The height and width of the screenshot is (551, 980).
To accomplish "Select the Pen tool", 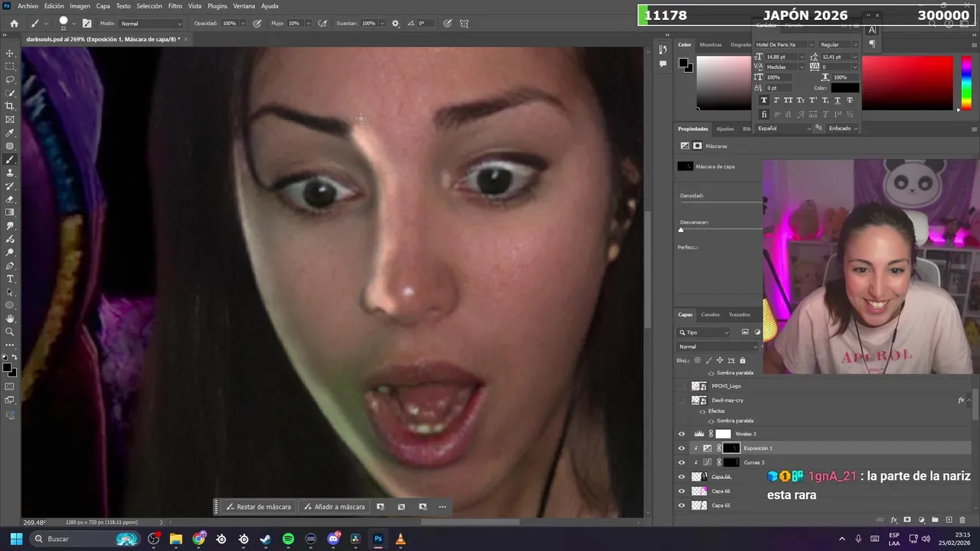I will 10,266.
